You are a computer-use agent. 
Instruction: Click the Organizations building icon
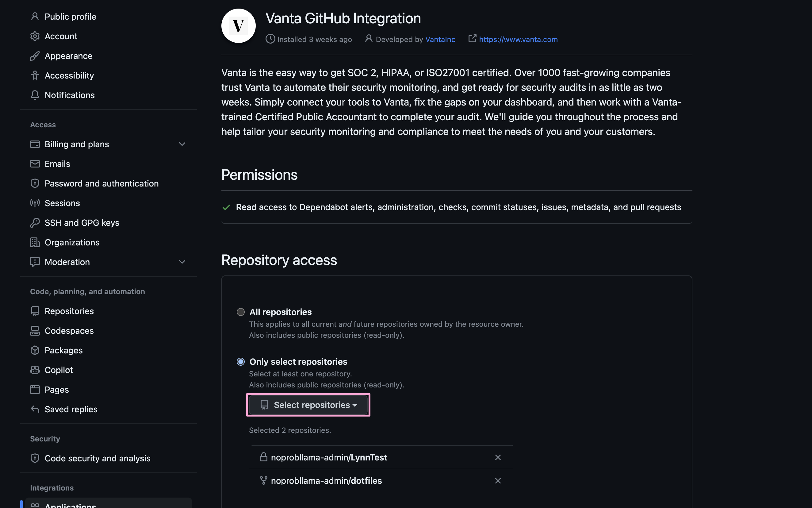(x=35, y=242)
